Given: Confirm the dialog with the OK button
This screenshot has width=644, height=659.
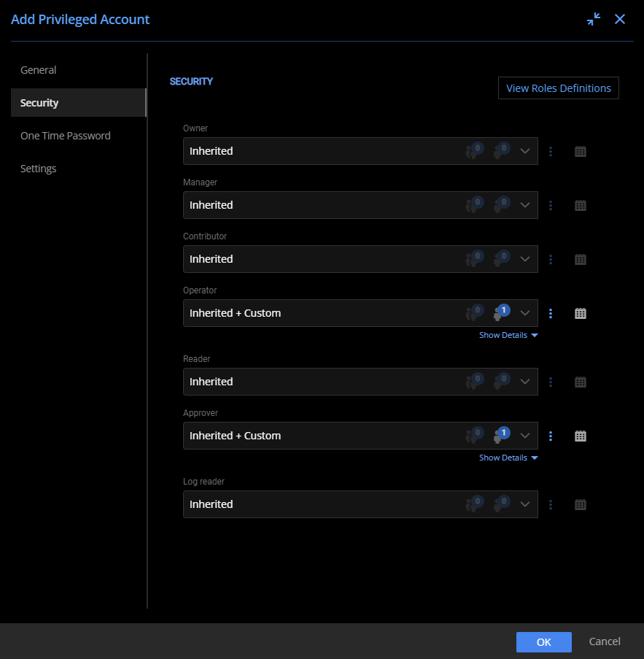Looking at the screenshot, I should pyautogui.click(x=543, y=641).
